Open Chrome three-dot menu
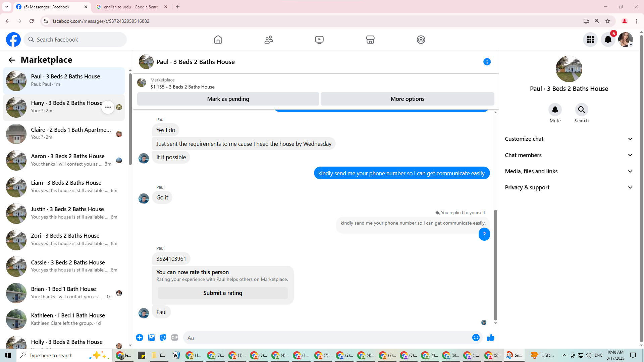This screenshot has height=362, width=644. click(637, 21)
